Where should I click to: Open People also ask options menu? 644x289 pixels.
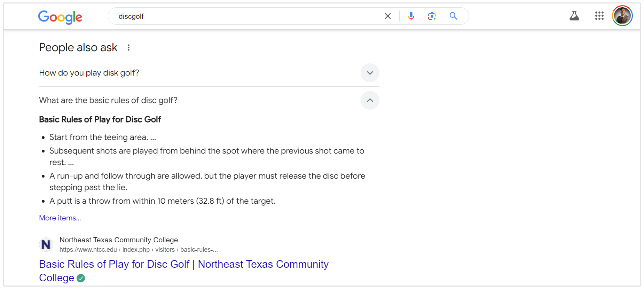128,48
